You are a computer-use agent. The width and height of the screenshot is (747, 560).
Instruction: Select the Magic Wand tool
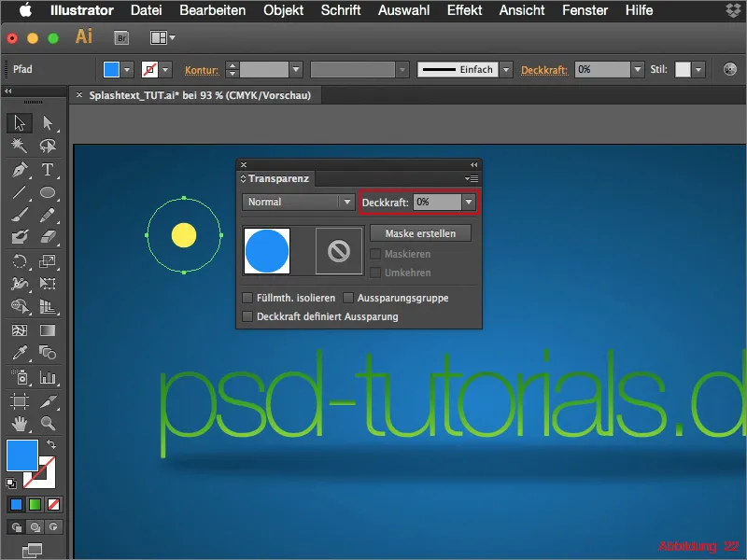tap(20, 146)
